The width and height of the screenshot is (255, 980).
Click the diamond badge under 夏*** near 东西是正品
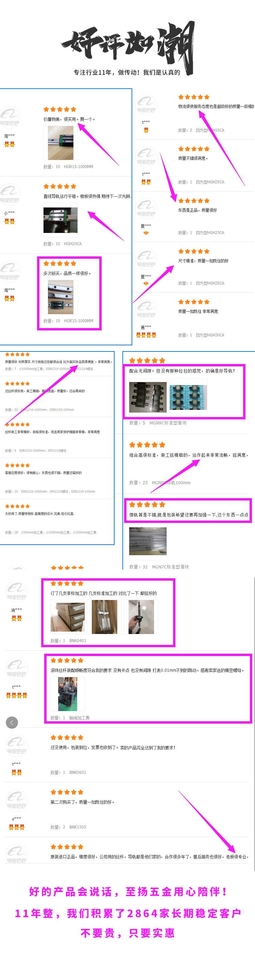coord(146,233)
